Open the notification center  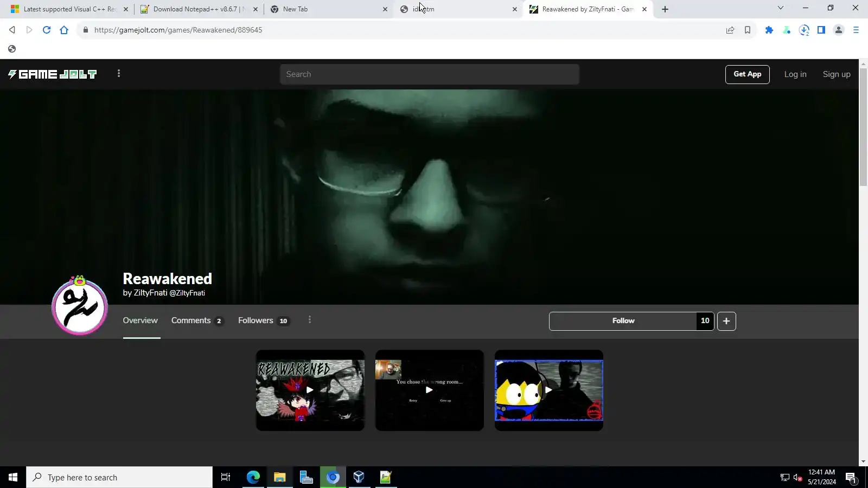851,478
